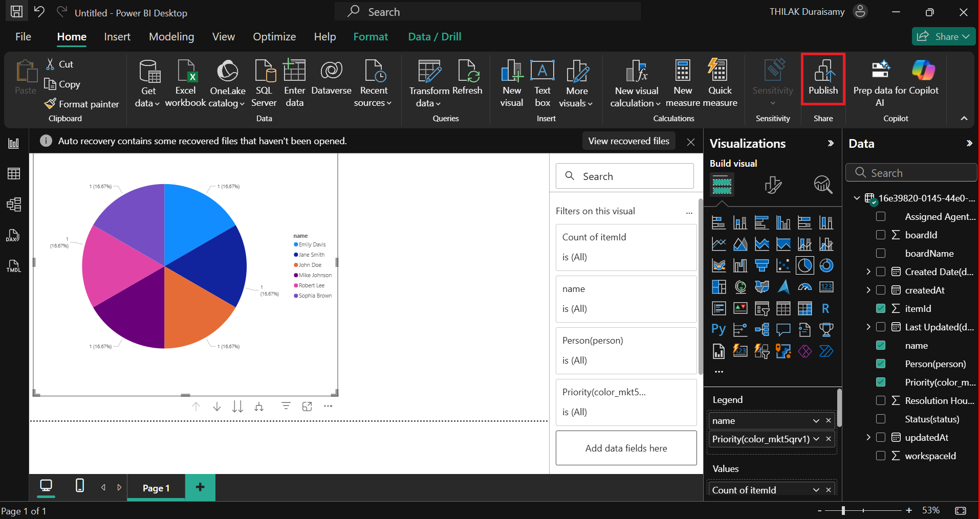Screen dimensions: 980x519
Task: Open the Get data dropdown
Action: coord(147,83)
